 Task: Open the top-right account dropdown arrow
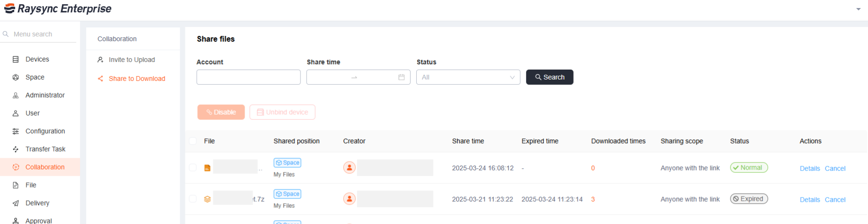(858, 9)
